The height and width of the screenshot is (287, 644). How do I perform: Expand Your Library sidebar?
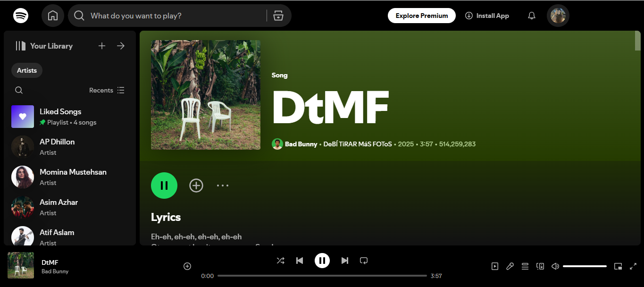click(120, 46)
